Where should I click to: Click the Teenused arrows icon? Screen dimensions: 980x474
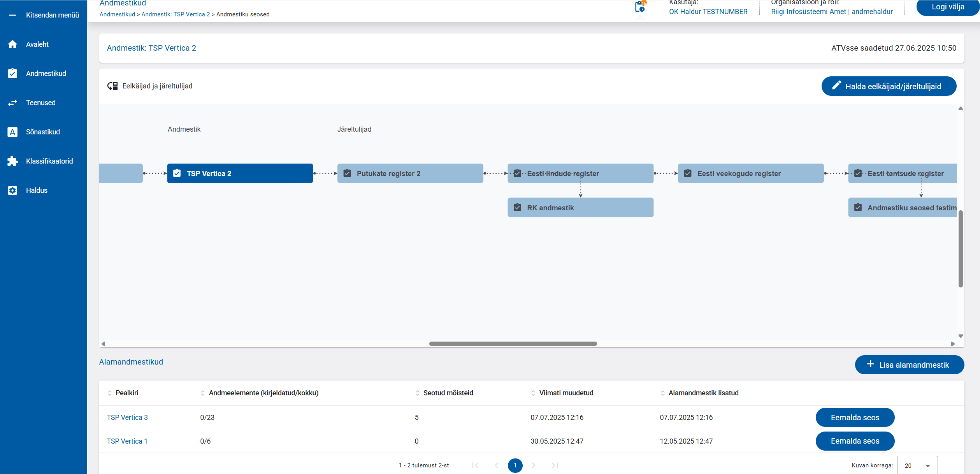click(x=12, y=103)
